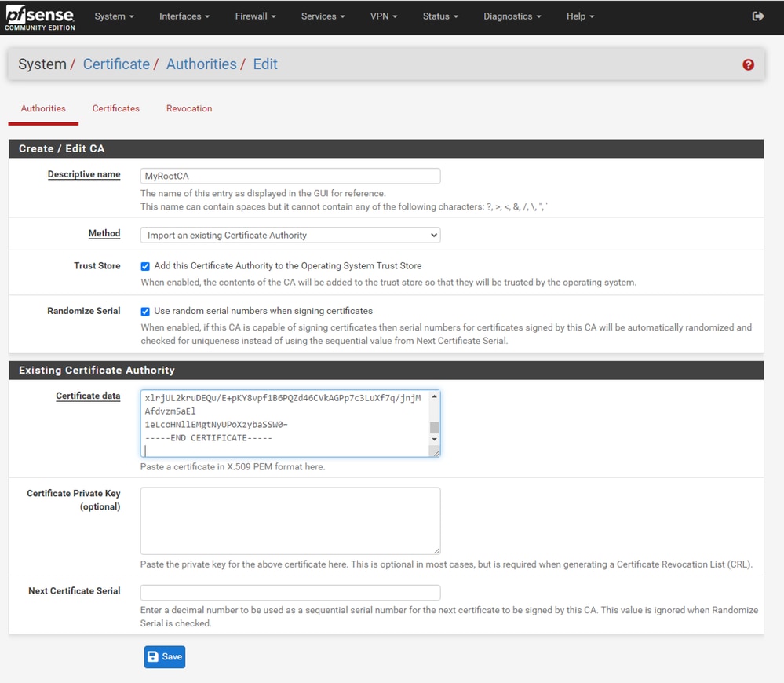
Task: Click 'Use random serial numbers when signing' text
Action: click(264, 311)
